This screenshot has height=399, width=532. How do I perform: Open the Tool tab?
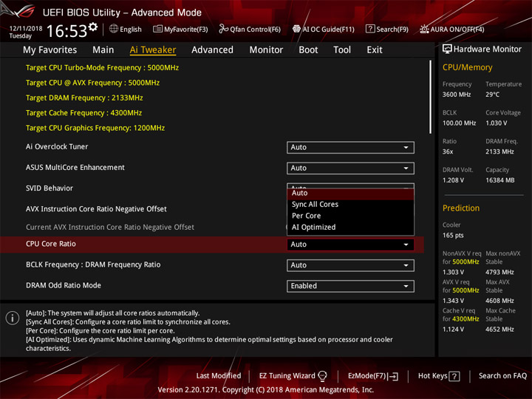point(342,50)
